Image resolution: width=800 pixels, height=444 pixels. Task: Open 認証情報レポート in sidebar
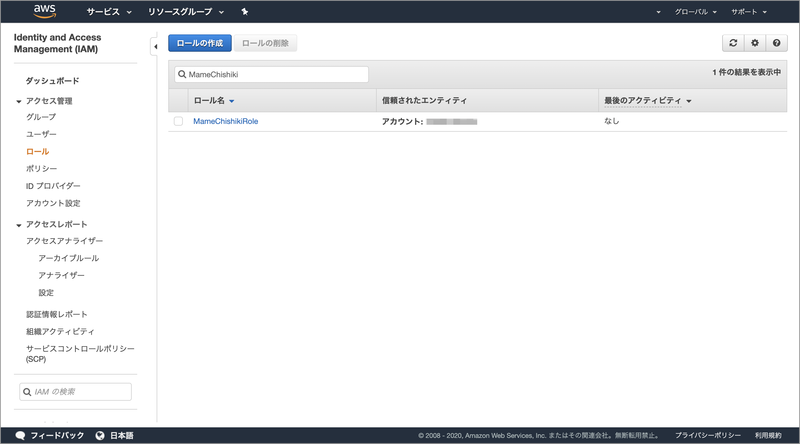click(57, 314)
